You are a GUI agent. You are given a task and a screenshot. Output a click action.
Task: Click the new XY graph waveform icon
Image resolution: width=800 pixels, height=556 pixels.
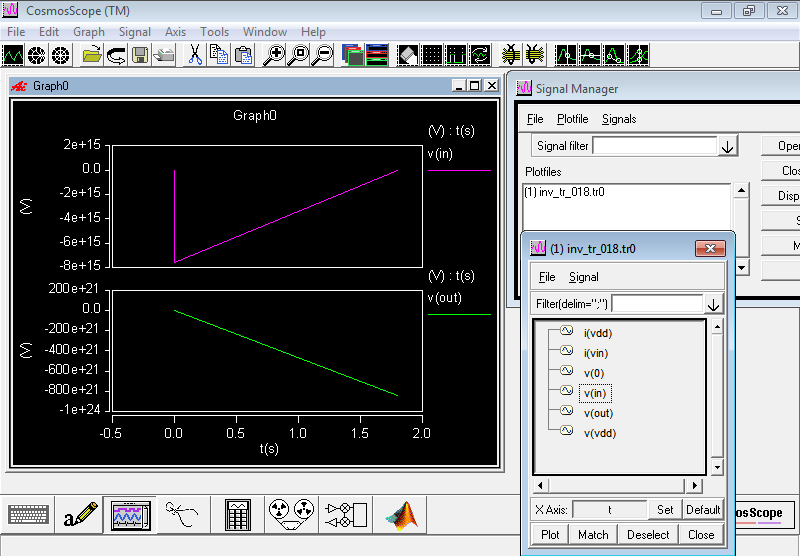(x=13, y=55)
